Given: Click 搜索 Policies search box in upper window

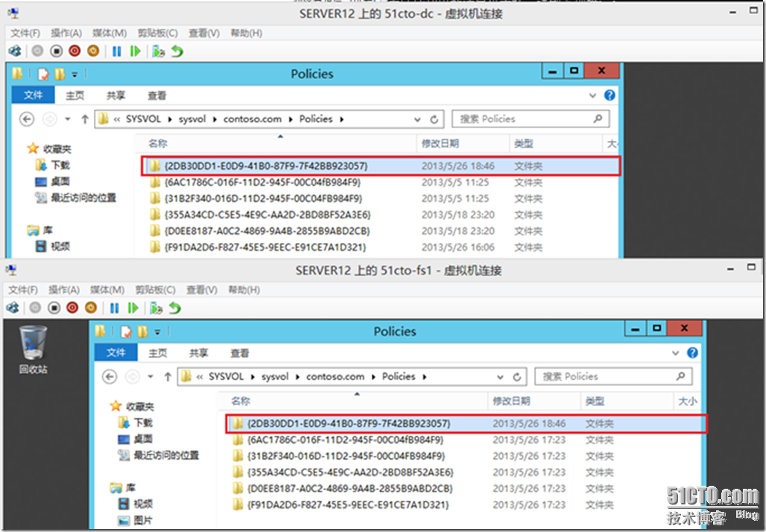Looking at the screenshot, I should point(531,118).
